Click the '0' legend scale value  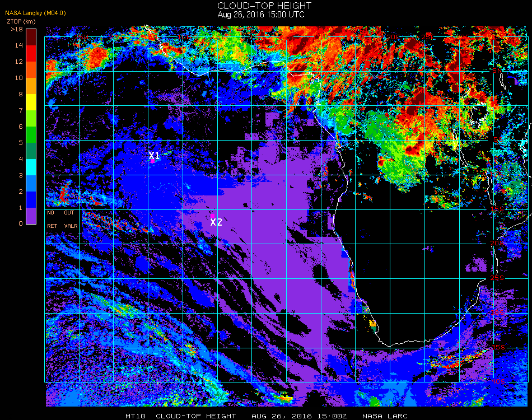point(21,223)
